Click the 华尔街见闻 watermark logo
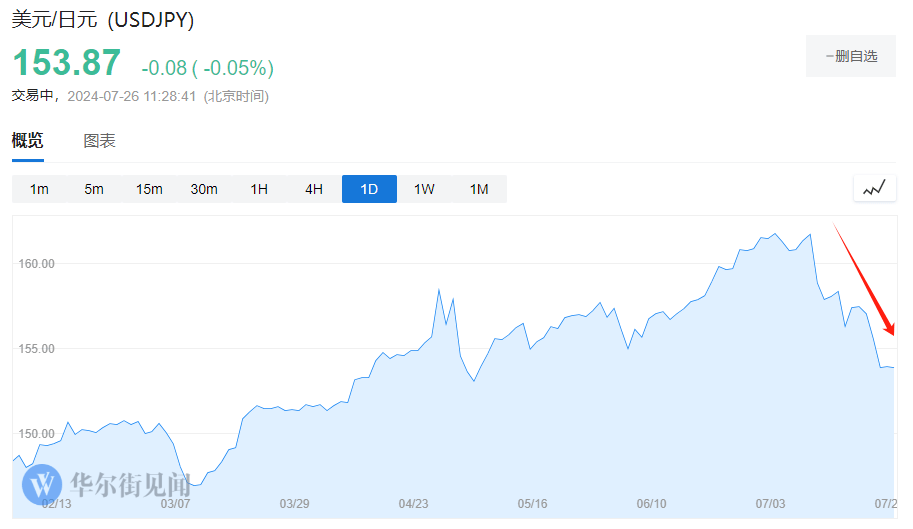Screen dimensions: 913x529 (x=106, y=485)
